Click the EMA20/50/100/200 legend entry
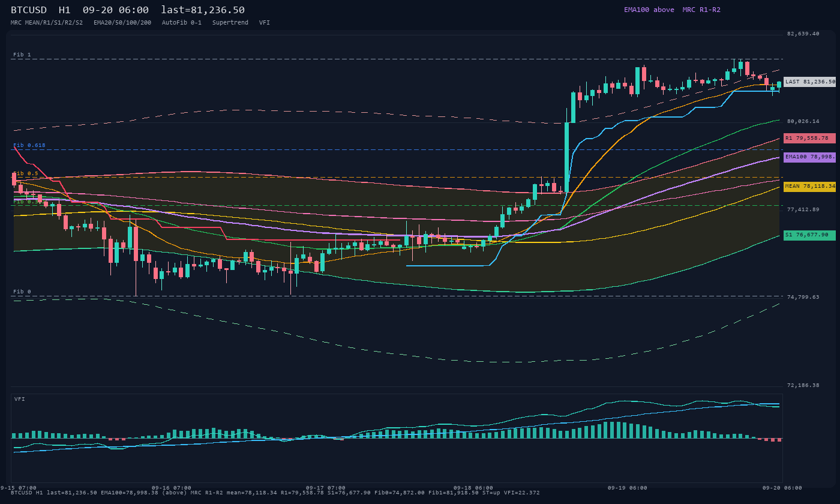This screenshot has height=504, width=840. (122, 22)
